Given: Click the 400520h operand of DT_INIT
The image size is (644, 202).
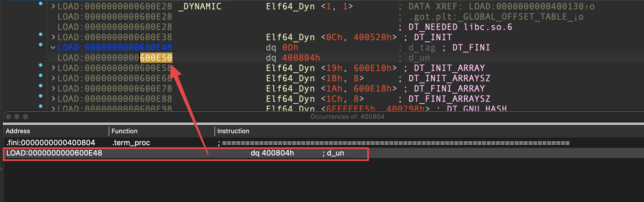Looking at the screenshot, I should [x=373, y=37].
